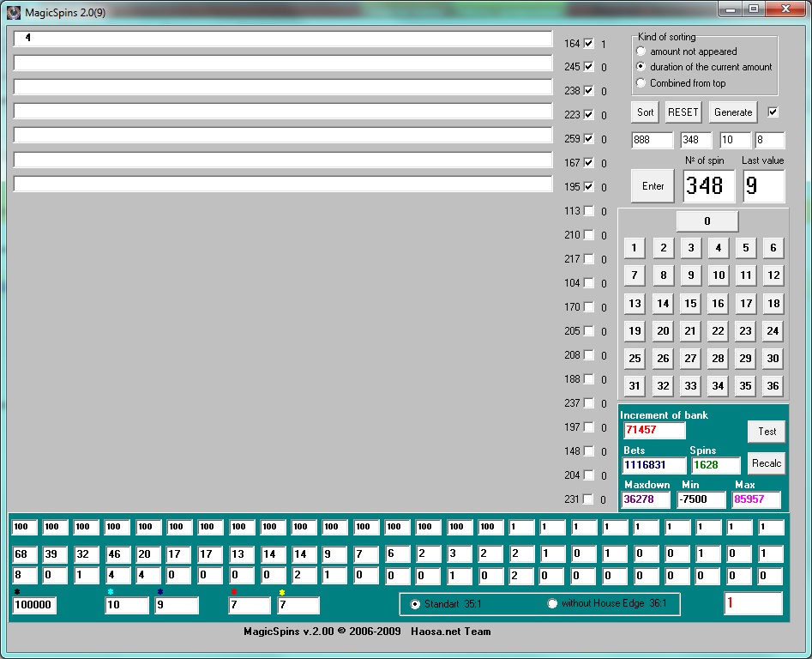Select 'duration of the current amount' sorting
The image size is (812, 659).
tap(704, 67)
